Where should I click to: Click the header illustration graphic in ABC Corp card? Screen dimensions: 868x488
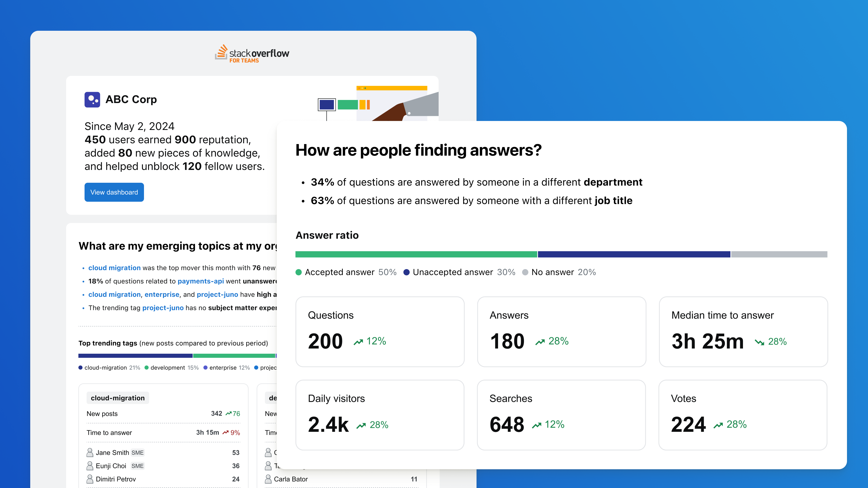point(378,103)
